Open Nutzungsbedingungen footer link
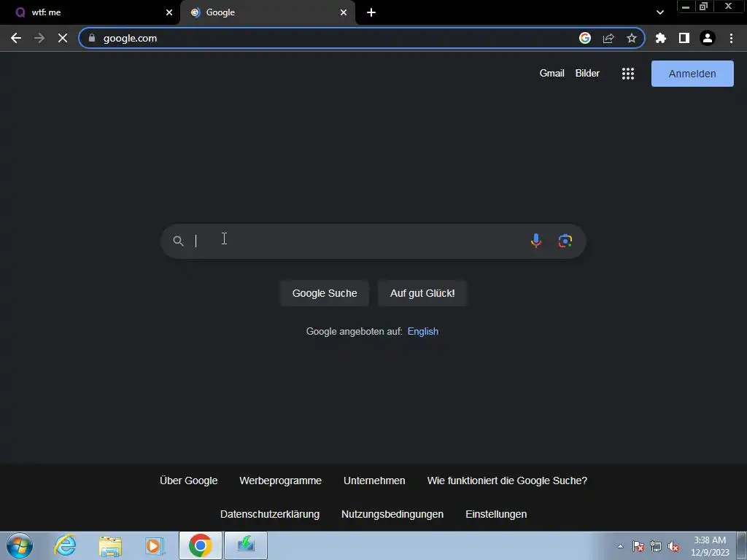 (x=392, y=514)
